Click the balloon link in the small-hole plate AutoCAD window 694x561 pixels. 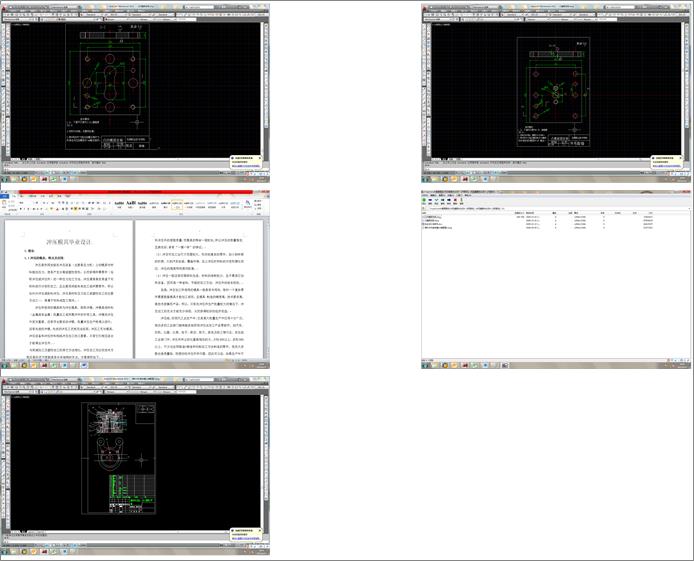coord(667,166)
